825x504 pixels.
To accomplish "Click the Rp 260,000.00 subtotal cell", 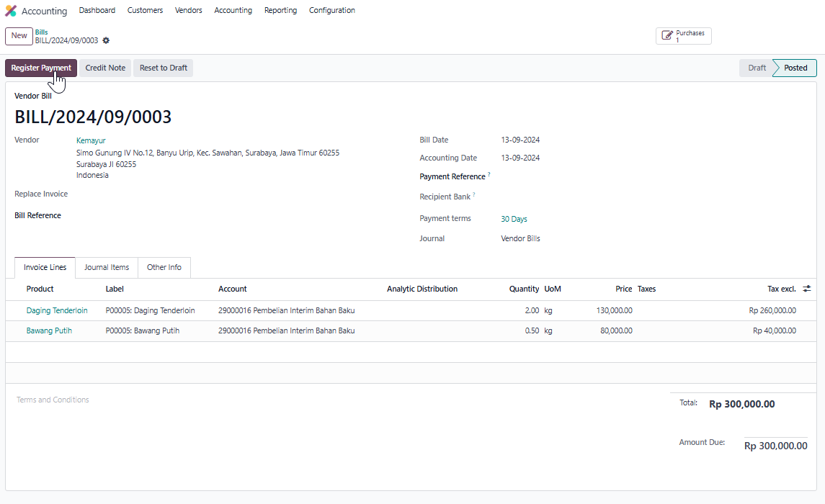I will pos(772,310).
